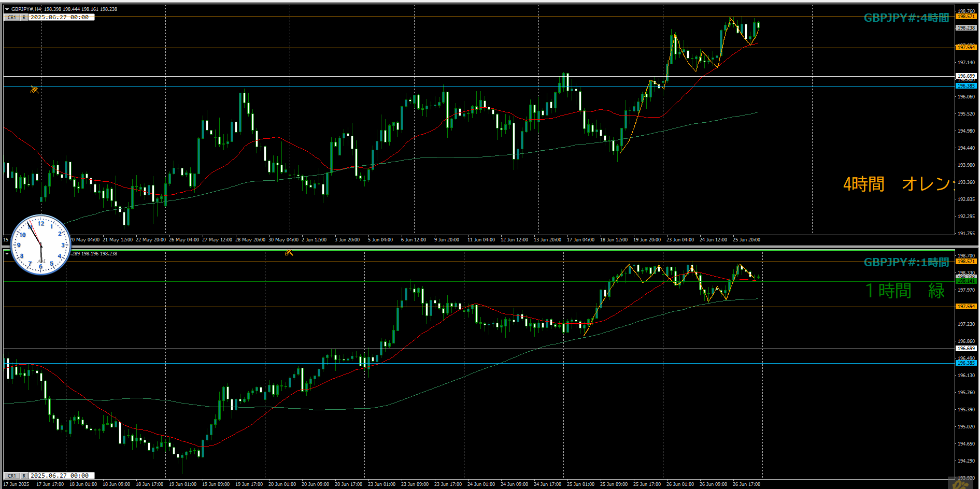Select the 197.594 orange price tag, upper chart
This screenshot has height=489, width=980.
966,48
